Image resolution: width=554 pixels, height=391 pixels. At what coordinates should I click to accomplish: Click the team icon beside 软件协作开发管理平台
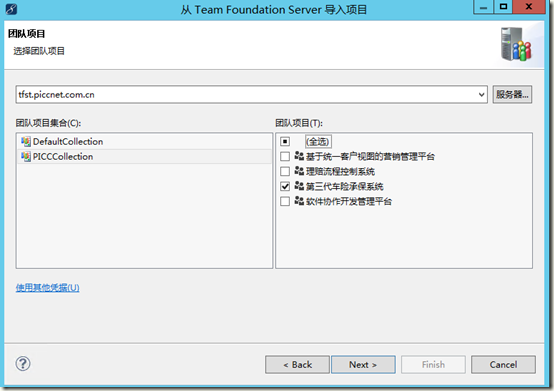pyautogui.click(x=299, y=201)
